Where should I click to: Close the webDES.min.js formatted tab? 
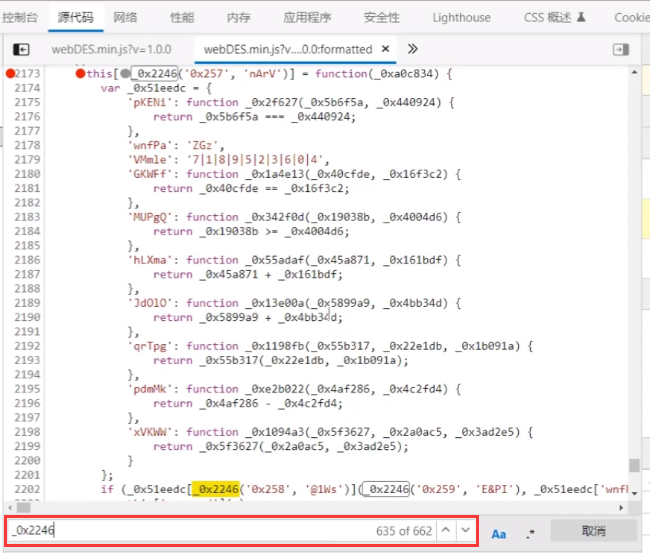[x=384, y=49]
